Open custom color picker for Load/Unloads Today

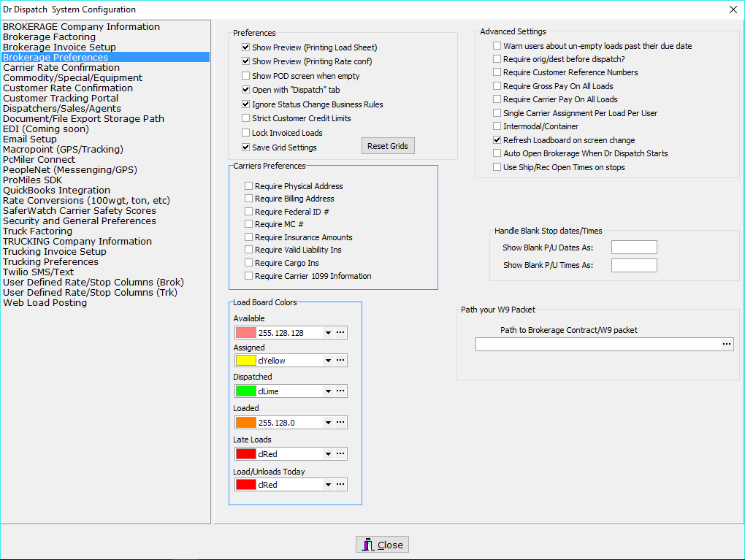tap(340, 485)
